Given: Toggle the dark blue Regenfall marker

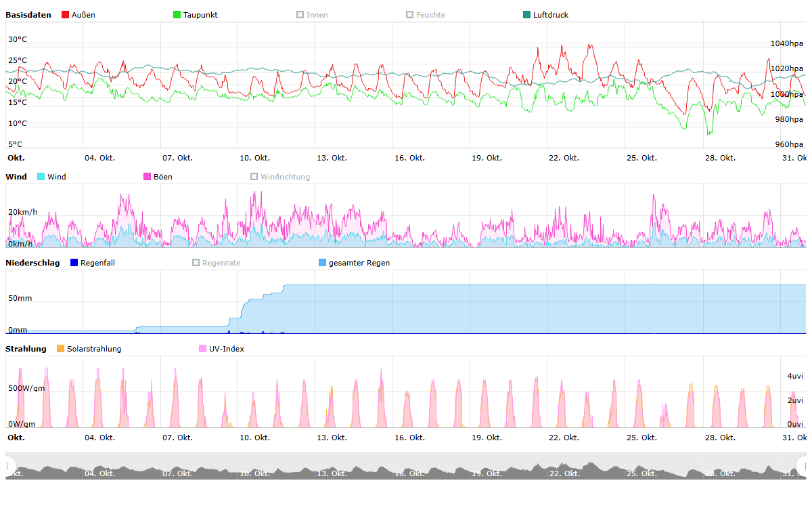Looking at the screenshot, I should coord(74,263).
